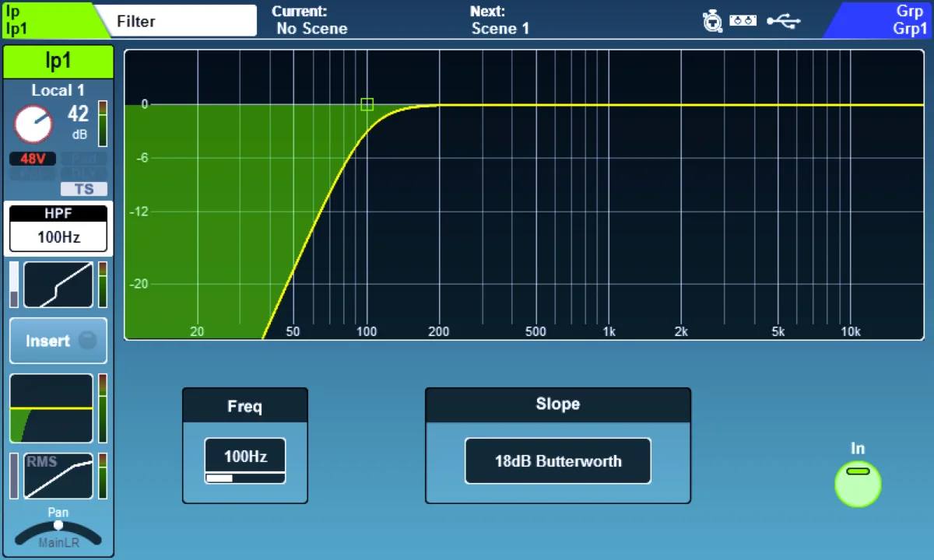934x560 pixels.
Task: Click the USB status icon
Action: [783, 21]
